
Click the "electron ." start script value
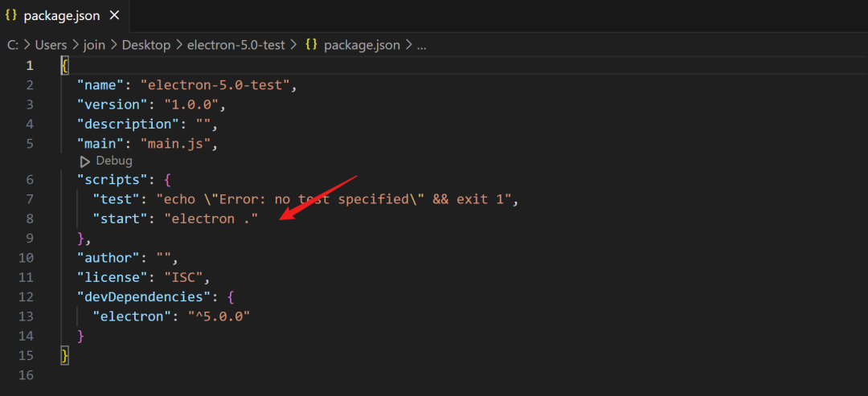coord(211,218)
